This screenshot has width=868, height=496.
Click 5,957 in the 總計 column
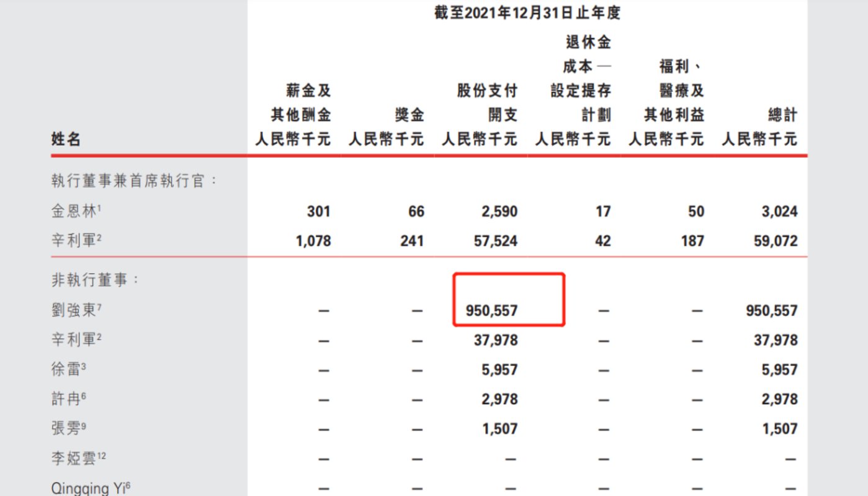click(780, 370)
